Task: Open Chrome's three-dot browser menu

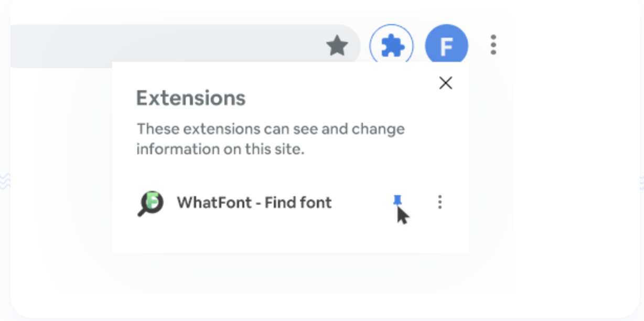Action: click(x=493, y=45)
